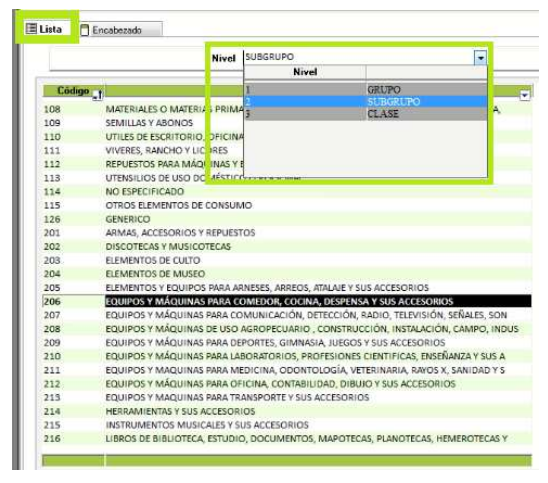
Task: Select GRUPO in the Nivel dropdown list
Action: [x=365, y=89]
